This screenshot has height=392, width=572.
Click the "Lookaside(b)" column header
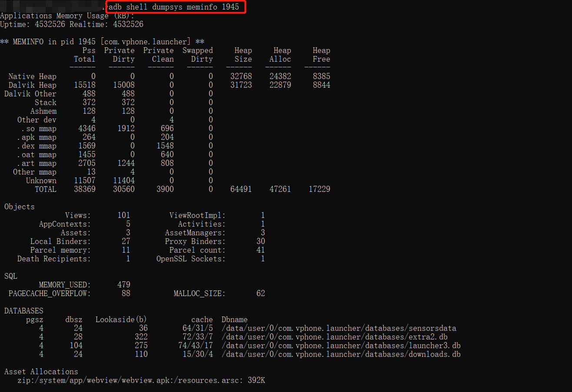122,320
